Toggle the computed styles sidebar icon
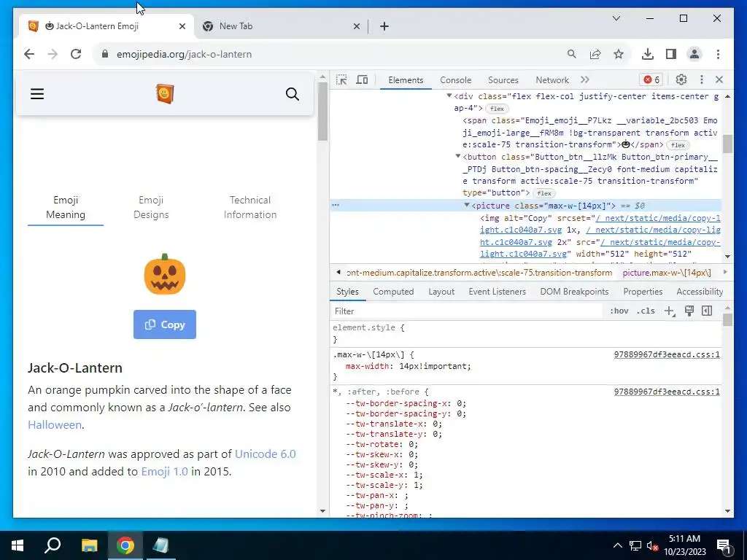This screenshot has height=560, width=747. pos(707,311)
